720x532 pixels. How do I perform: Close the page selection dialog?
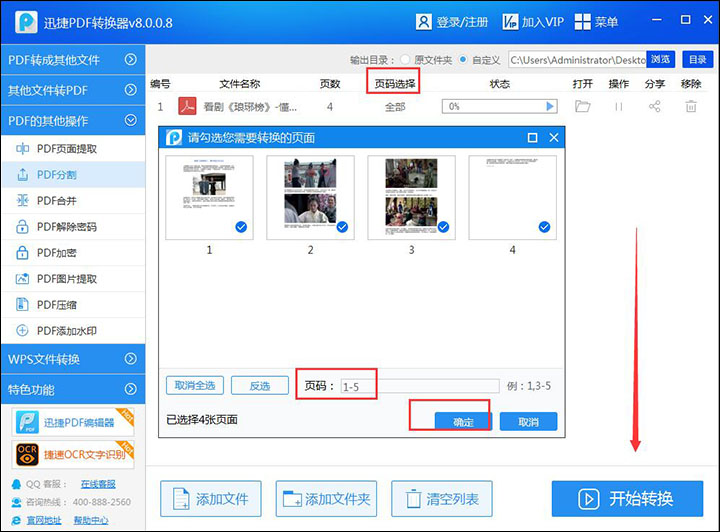tap(554, 138)
